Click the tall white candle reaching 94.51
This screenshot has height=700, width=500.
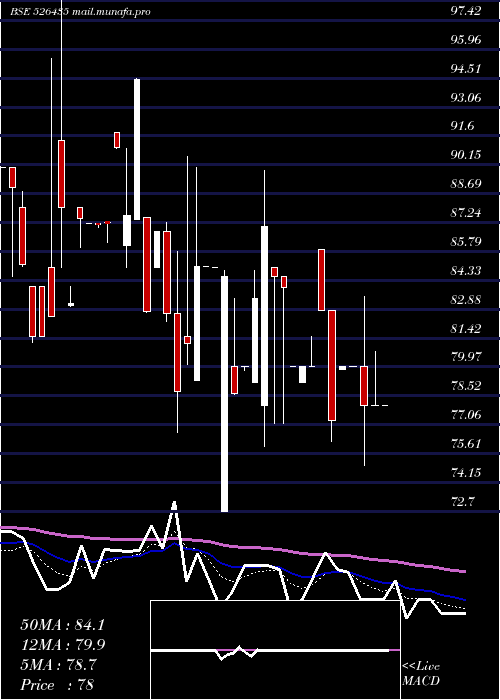(x=137, y=149)
